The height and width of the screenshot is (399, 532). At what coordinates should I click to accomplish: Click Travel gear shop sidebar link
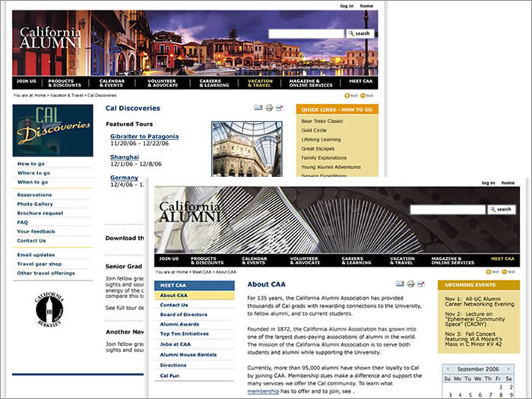pyautogui.click(x=40, y=264)
